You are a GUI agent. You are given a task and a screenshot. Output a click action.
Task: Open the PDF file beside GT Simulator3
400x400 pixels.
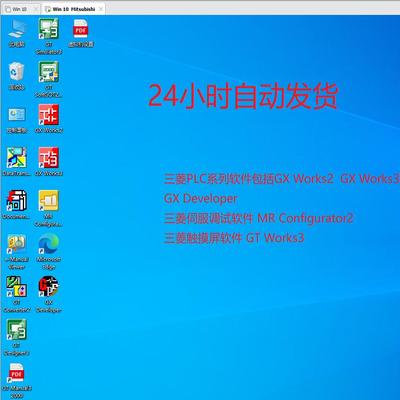[x=81, y=33]
